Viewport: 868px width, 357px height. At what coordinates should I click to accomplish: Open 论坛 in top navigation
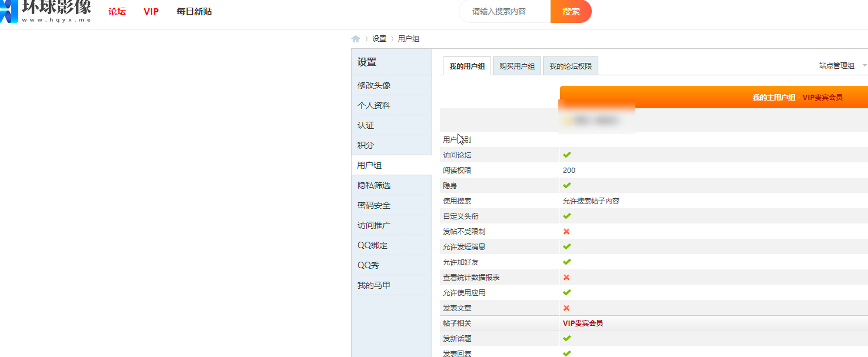tap(117, 11)
